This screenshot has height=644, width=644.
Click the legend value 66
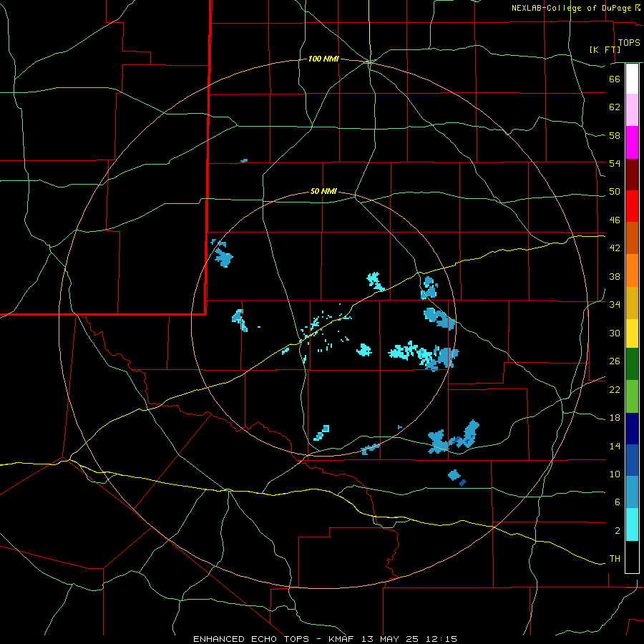click(x=615, y=79)
